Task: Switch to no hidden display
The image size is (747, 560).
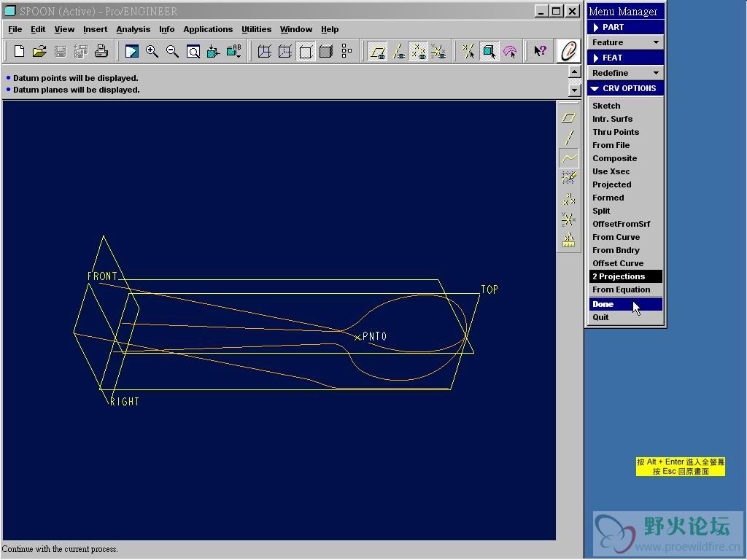Action: 306,51
